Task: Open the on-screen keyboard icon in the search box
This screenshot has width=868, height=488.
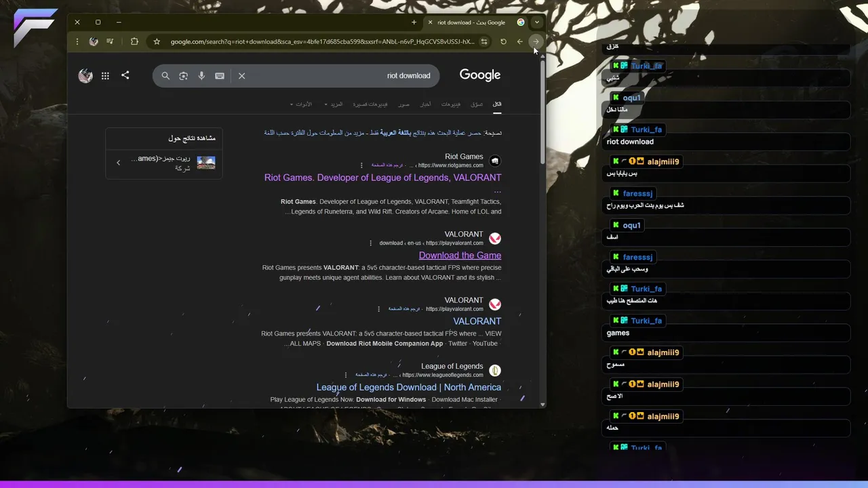Action: pyautogui.click(x=220, y=76)
